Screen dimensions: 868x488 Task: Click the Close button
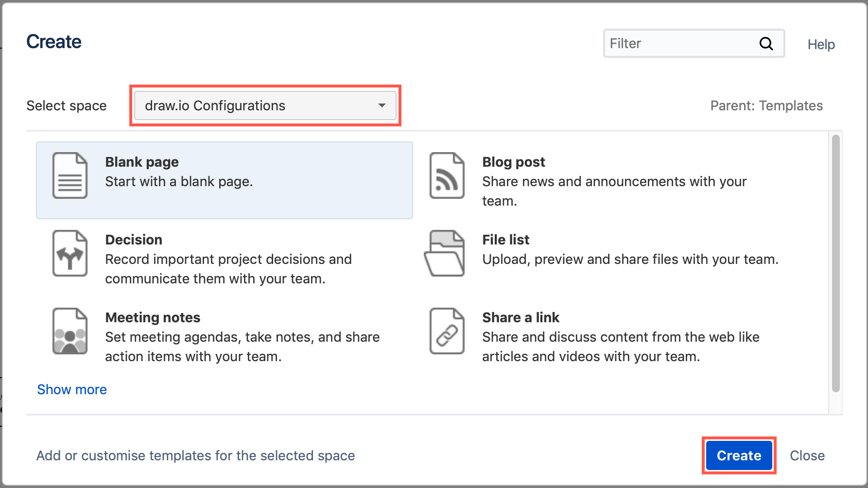pyautogui.click(x=807, y=455)
